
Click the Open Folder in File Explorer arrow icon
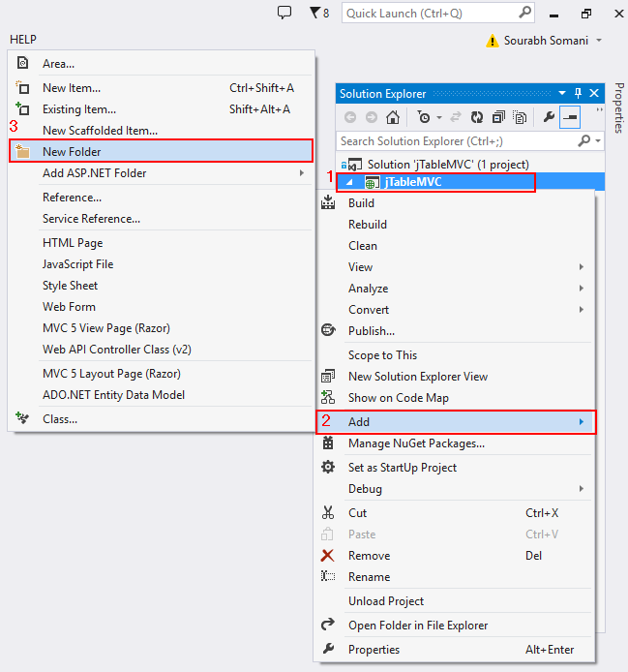pyautogui.click(x=328, y=625)
